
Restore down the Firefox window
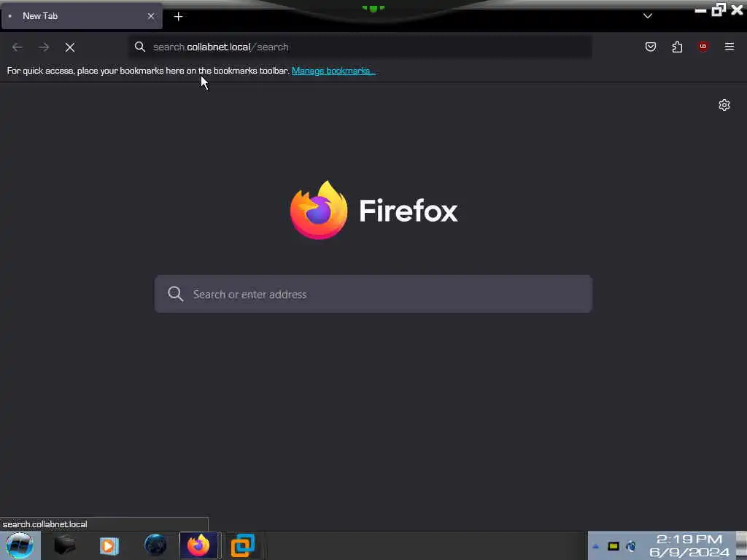click(719, 9)
